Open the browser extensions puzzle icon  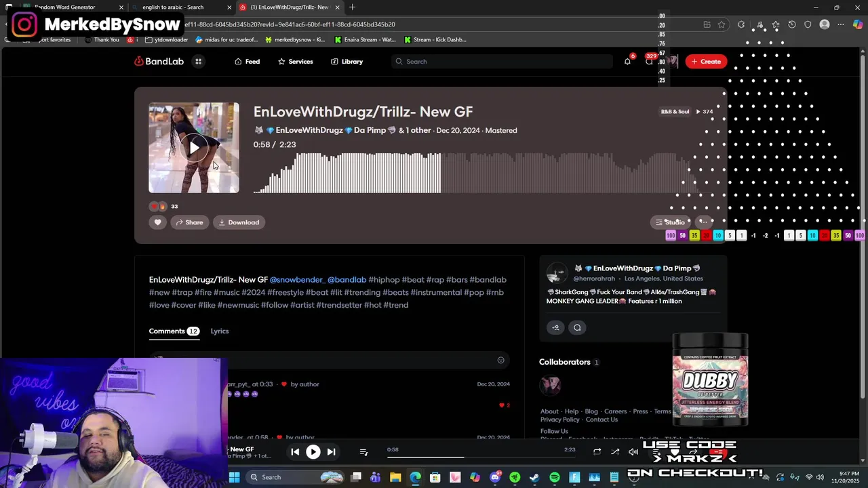[x=741, y=24]
